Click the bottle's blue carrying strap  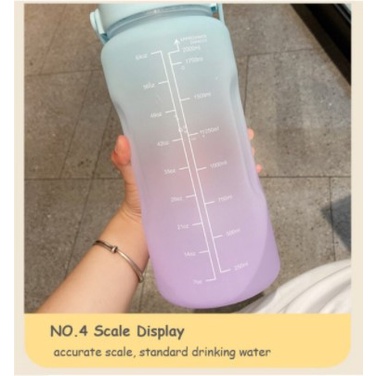[x=99, y=21]
